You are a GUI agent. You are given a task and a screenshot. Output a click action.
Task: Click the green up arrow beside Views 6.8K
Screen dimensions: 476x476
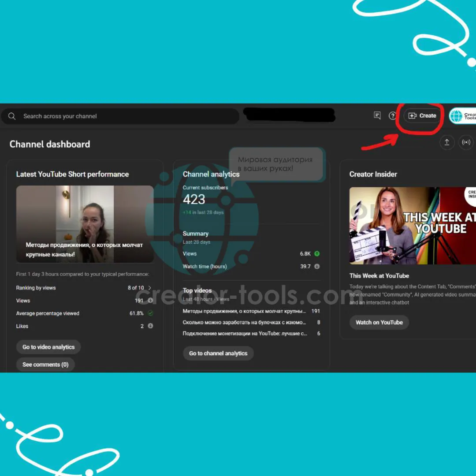(x=317, y=254)
